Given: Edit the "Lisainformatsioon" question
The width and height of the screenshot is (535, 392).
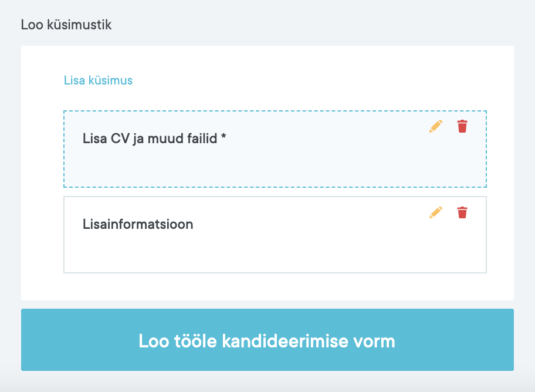Looking at the screenshot, I should pos(435,212).
